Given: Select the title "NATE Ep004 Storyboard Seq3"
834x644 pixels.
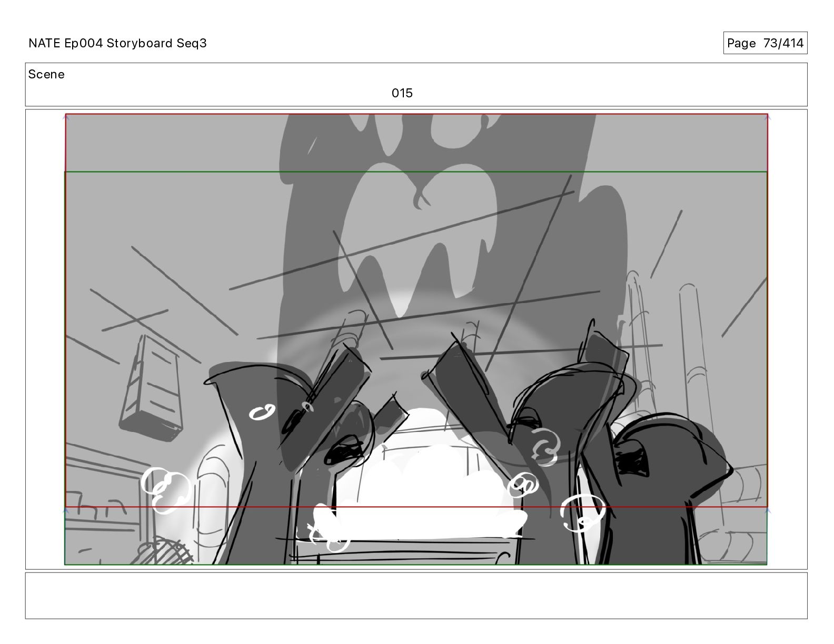Looking at the screenshot, I should [117, 43].
